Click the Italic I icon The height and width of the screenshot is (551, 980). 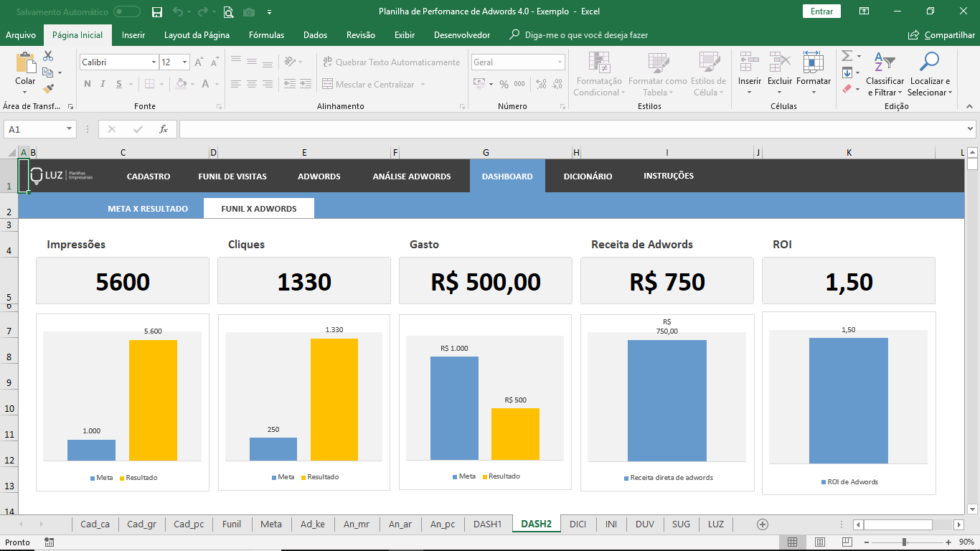tap(104, 84)
